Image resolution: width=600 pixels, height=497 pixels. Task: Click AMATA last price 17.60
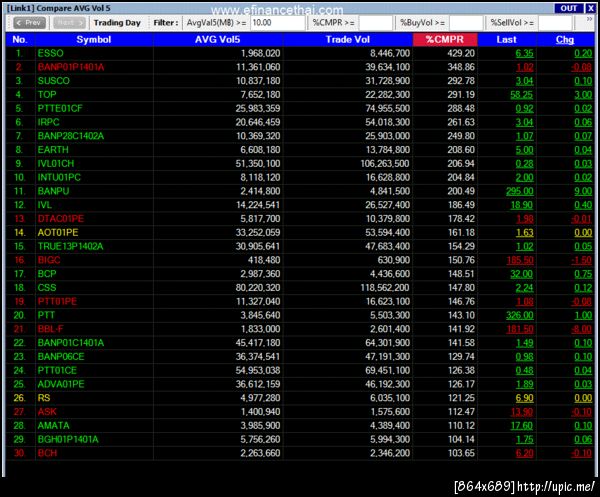coord(522,425)
